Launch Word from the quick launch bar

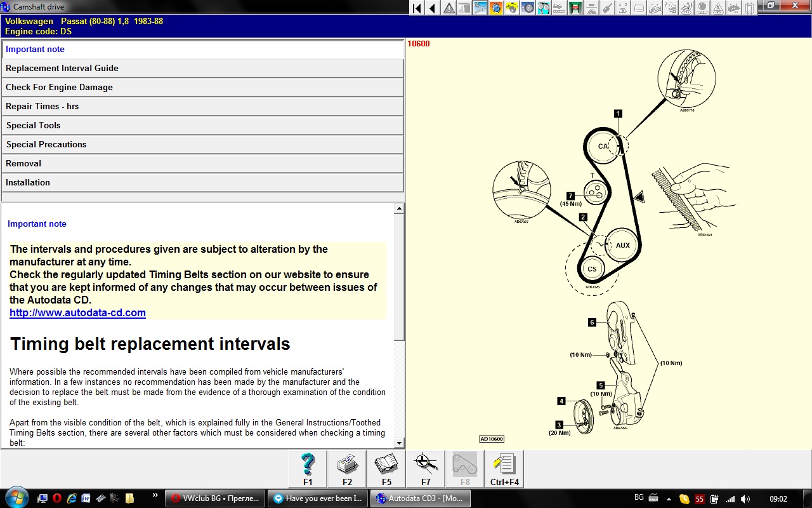86,498
